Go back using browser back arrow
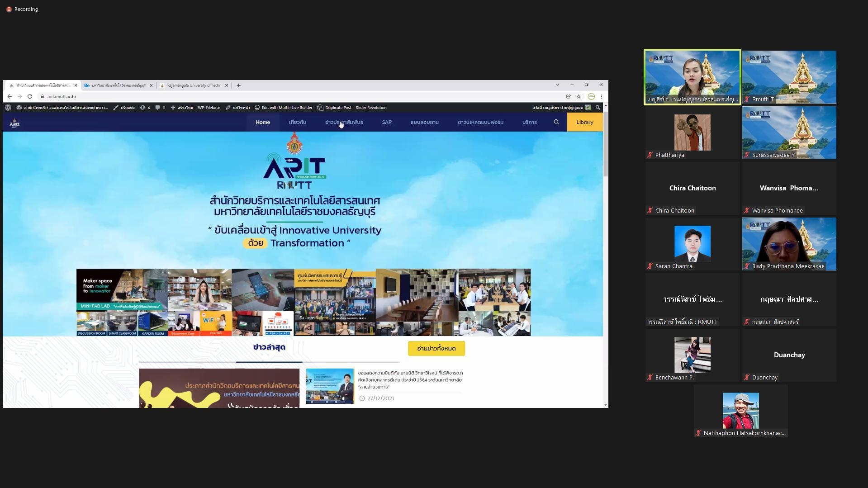Viewport: 868px width, 488px height. coord(9,96)
